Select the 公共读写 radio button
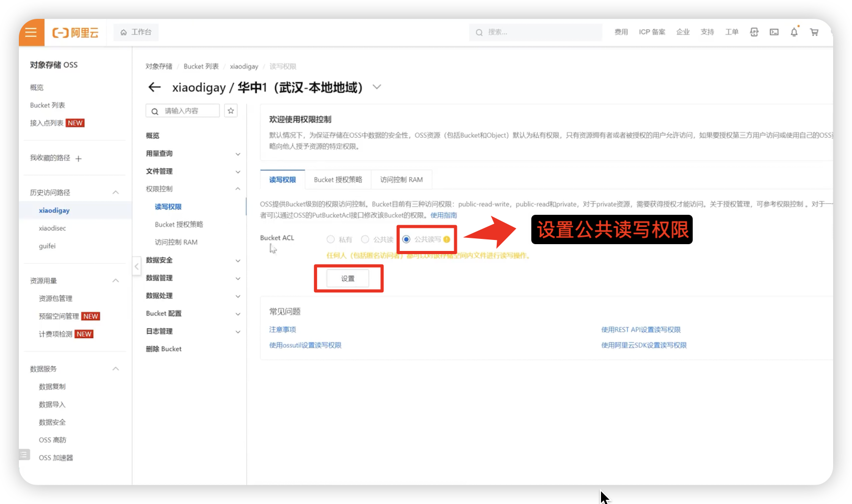The width and height of the screenshot is (852, 504). [x=406, y=239]
